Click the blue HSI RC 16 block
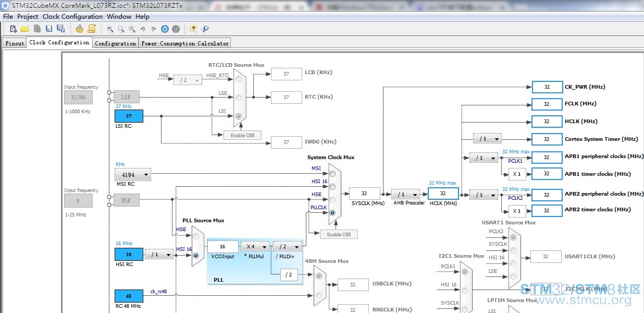This screenshot has width=644, height=313. tap(129, 254)
